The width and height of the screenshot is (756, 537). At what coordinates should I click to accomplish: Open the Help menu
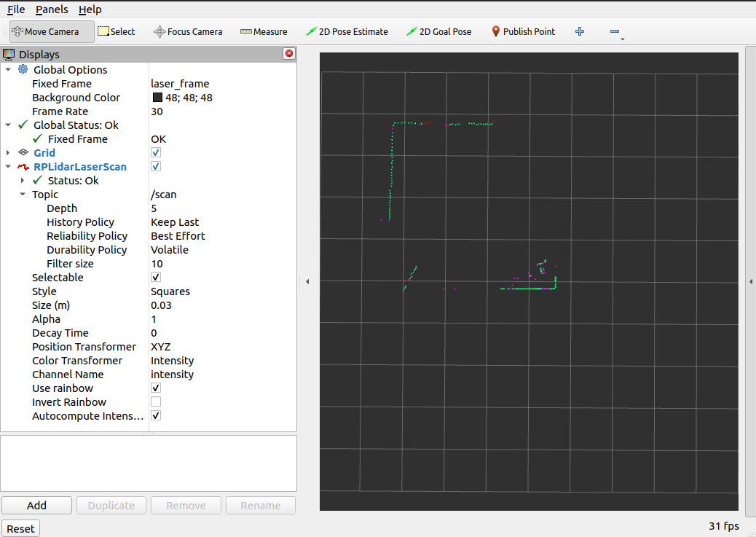click(x=90, y=9)
